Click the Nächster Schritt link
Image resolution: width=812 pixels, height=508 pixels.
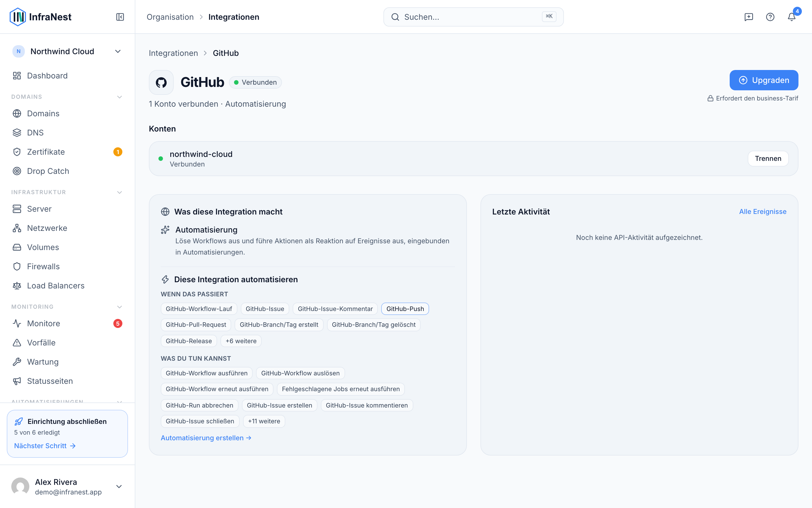pyautogui.click(x=45, y=446)
